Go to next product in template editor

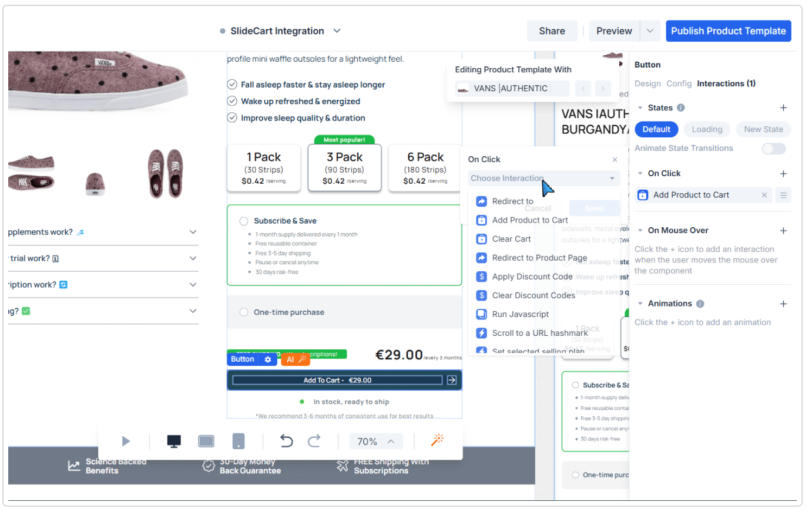603,89
